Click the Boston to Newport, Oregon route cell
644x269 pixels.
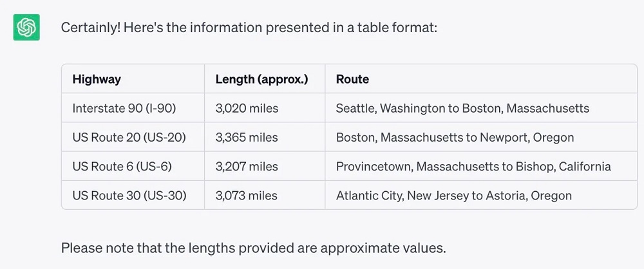pos(455,138)
